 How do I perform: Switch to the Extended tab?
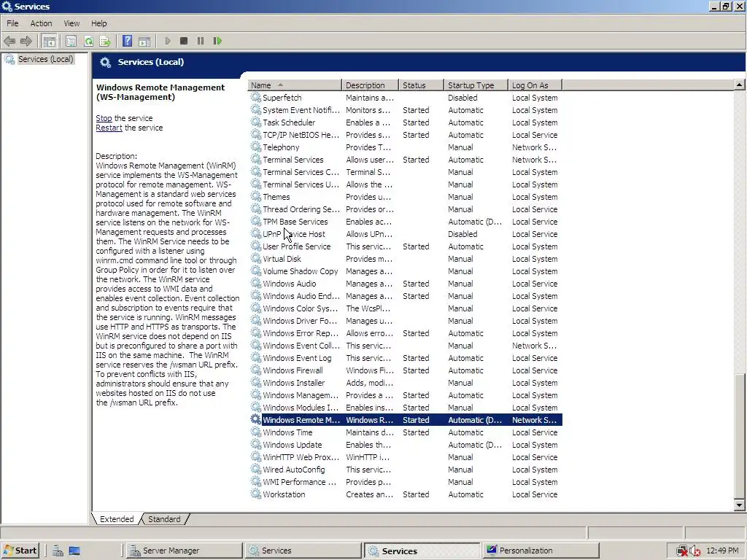(117, 519)
